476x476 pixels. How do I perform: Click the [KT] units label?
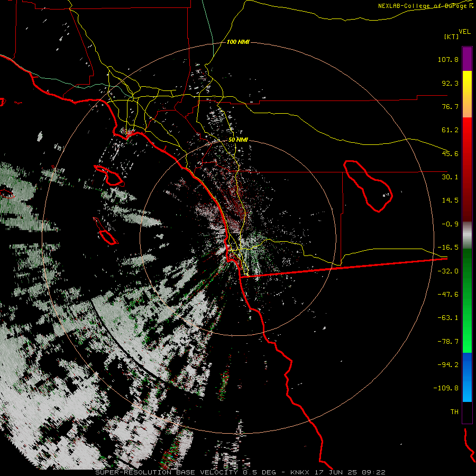tap(452, 36)
